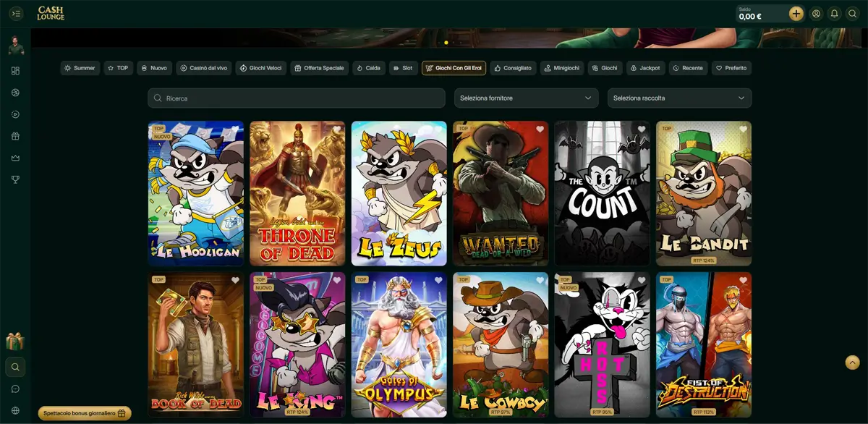Image resolution: width=868 pixels, height=424 pixels.
Task: Open the Book of Dead game thumbnail
Action: pyautogui.click(x=195, y=344)
